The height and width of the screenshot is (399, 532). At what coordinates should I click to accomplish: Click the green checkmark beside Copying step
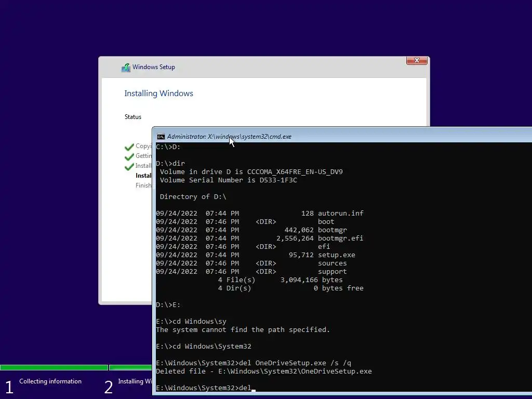click(129, 147)
